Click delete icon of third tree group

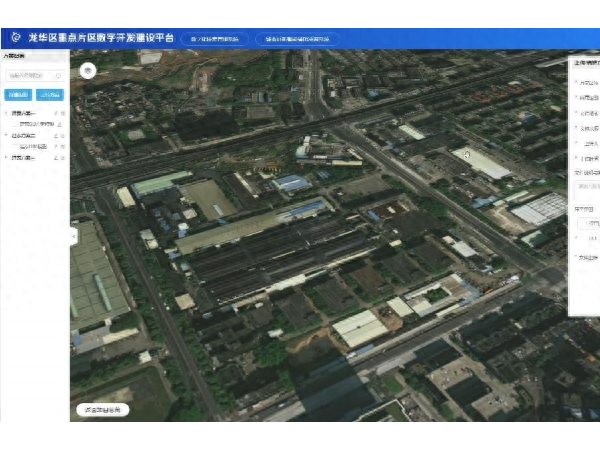tap(63, 157)
